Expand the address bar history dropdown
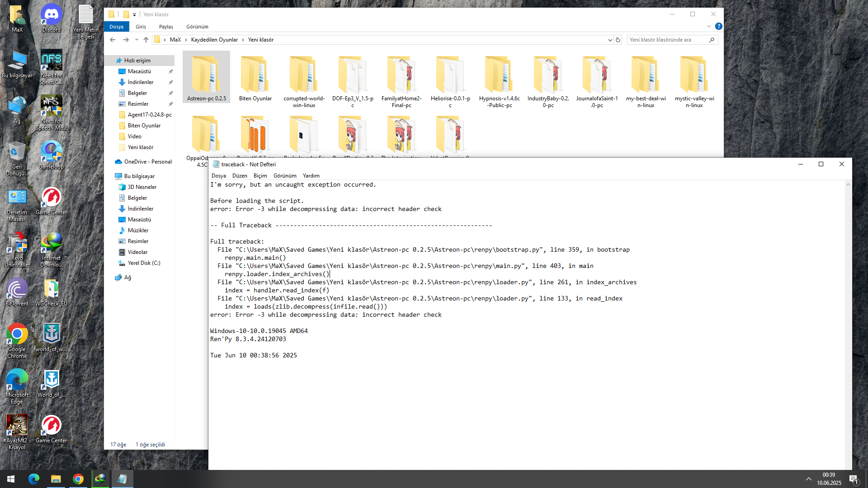The width and height of the screenshot is (868, 488). pos(610,40)
